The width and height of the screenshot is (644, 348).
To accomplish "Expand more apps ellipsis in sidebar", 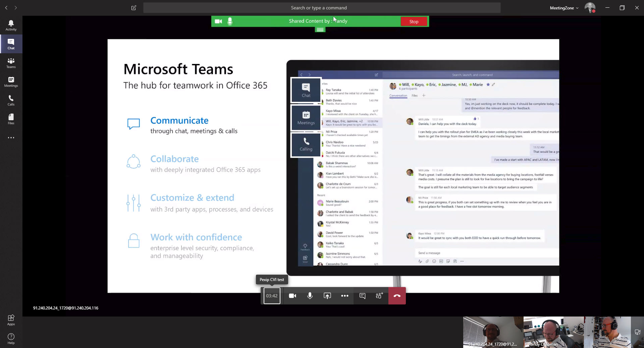I will 11,138.
